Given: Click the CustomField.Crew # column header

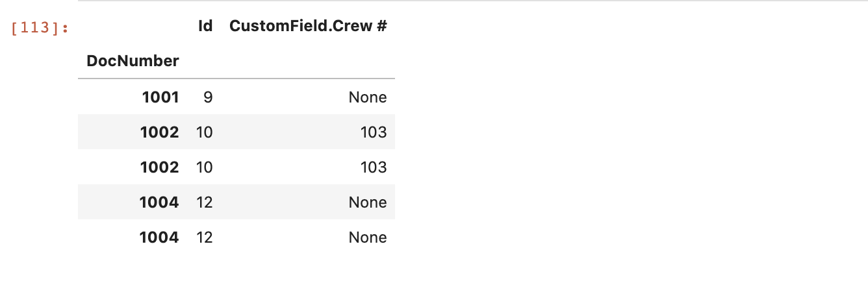Looking at the screenshot, I should tap(308, 27).
